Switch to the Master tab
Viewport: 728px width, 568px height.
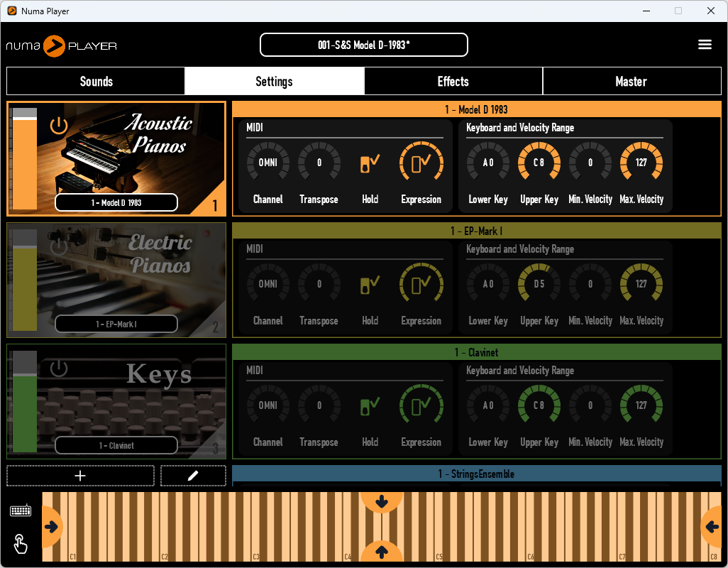(632, 81)
